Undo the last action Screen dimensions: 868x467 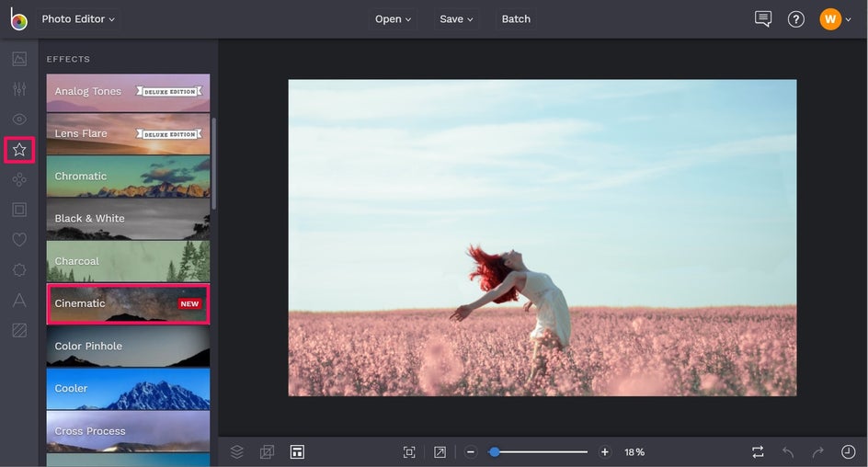point(788,452)
